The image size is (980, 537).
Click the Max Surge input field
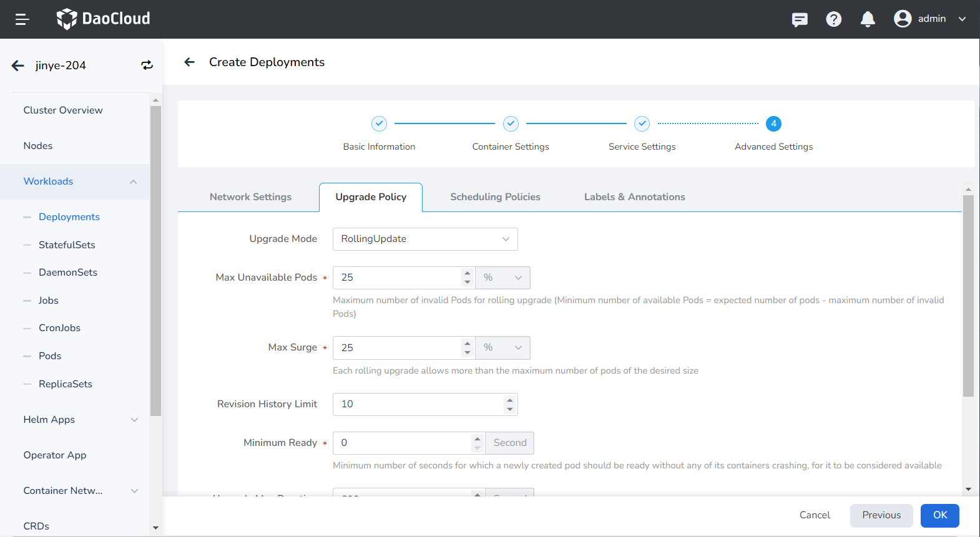(x=398, y=348)
